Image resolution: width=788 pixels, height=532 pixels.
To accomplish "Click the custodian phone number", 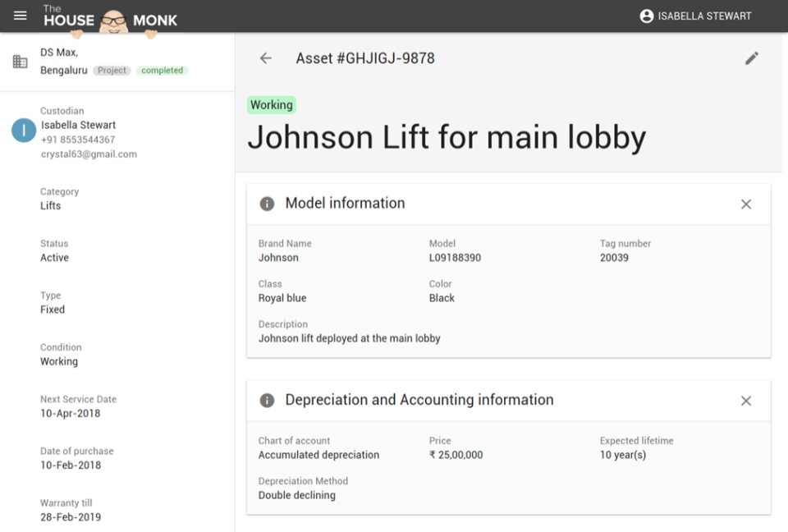I will pos(77,140).
